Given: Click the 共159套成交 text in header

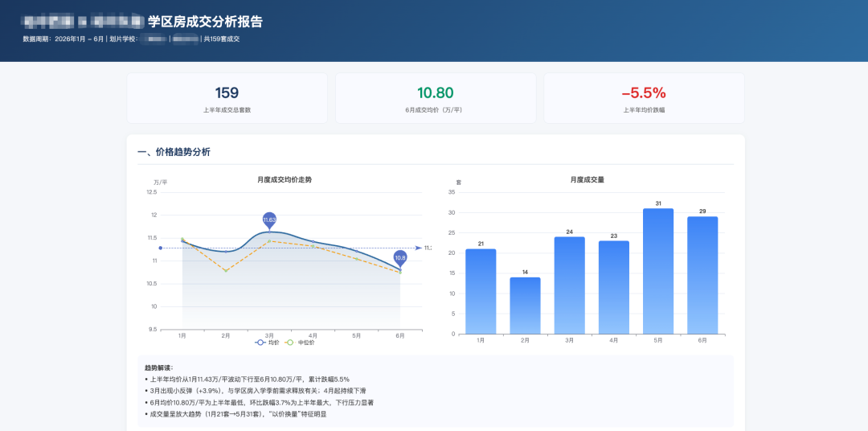Looking at the screenshot, I should 222,39.
